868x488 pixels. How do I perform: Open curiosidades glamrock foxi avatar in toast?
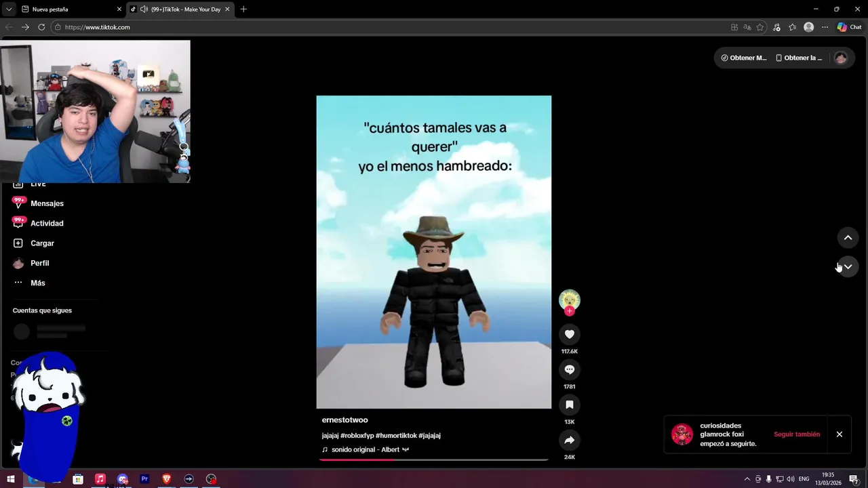click(682, 434)
